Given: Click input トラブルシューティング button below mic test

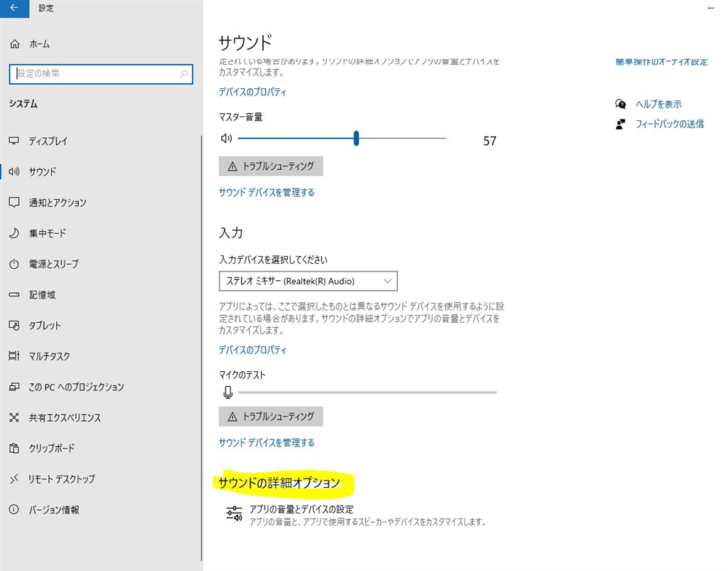Looking at the screenshot, I should (271, 417).
